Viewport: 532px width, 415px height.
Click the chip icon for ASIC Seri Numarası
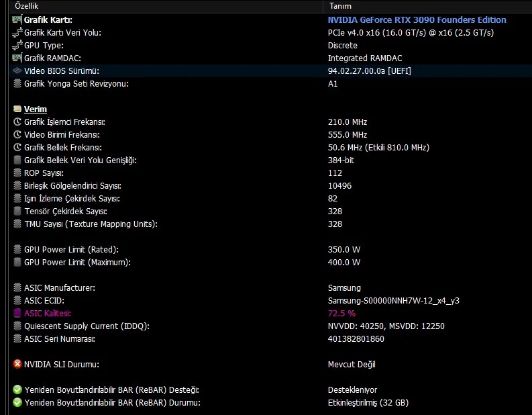point(17,338)
